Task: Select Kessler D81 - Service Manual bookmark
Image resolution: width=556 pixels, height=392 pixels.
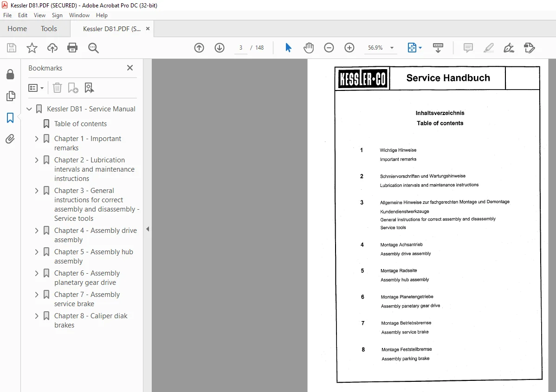Action: 91,109
